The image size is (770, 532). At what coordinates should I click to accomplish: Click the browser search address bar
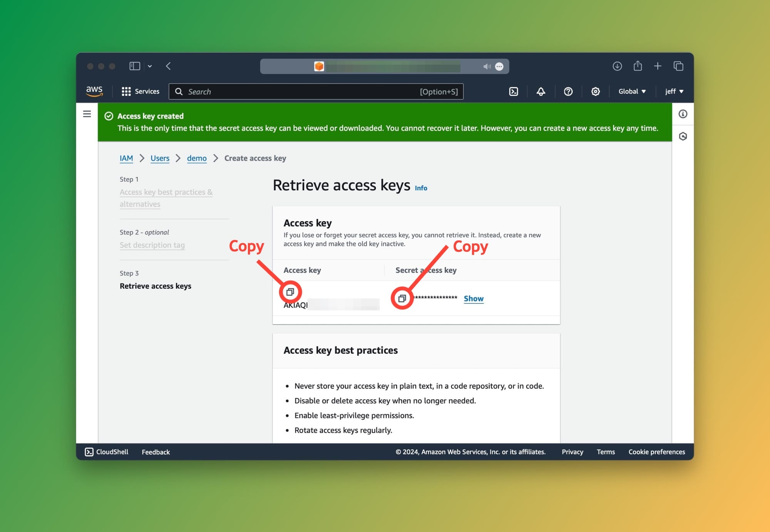pos(384,66)
